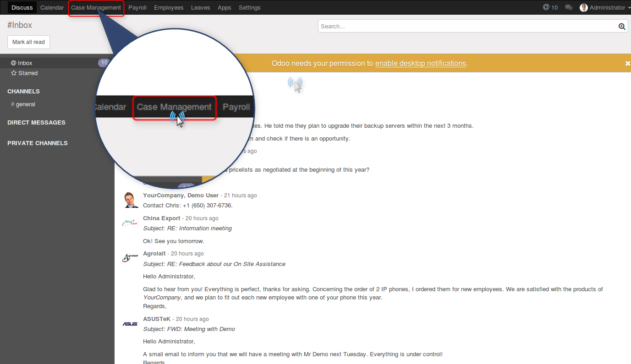The height and width of the screenshot is (364, 631).
Task: Open the Case Management menu
Action: (96, 7)
